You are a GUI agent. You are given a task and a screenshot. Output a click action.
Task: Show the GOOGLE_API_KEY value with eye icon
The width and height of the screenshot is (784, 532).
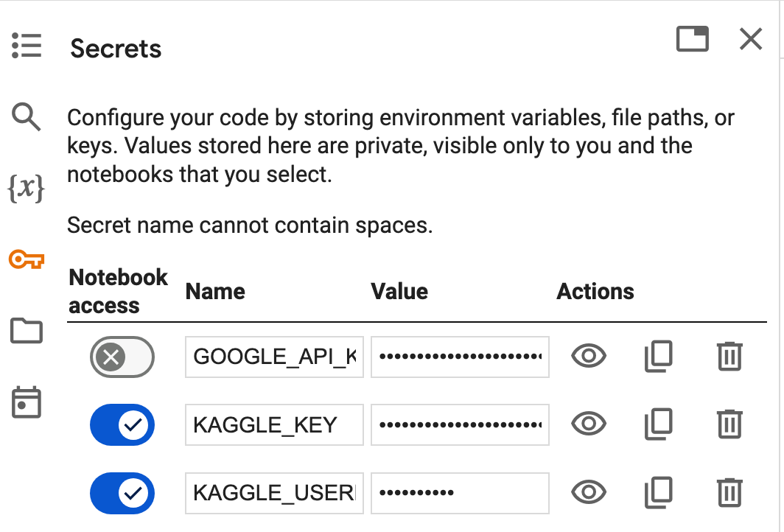click(x=589, y=357)
